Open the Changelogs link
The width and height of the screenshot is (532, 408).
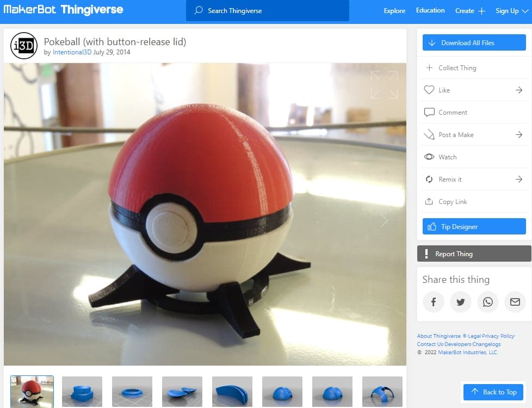(x=486, y=344)
